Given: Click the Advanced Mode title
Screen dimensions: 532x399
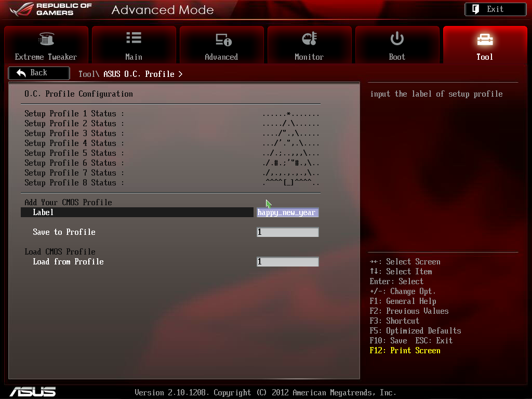Looking at the screenshot, I should 163,10.
